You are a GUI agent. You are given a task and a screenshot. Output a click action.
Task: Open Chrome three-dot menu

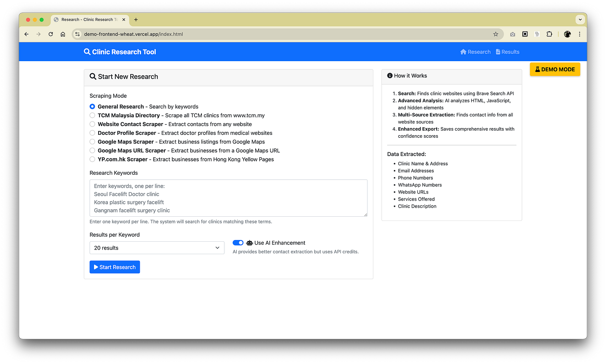click(579, 34)
